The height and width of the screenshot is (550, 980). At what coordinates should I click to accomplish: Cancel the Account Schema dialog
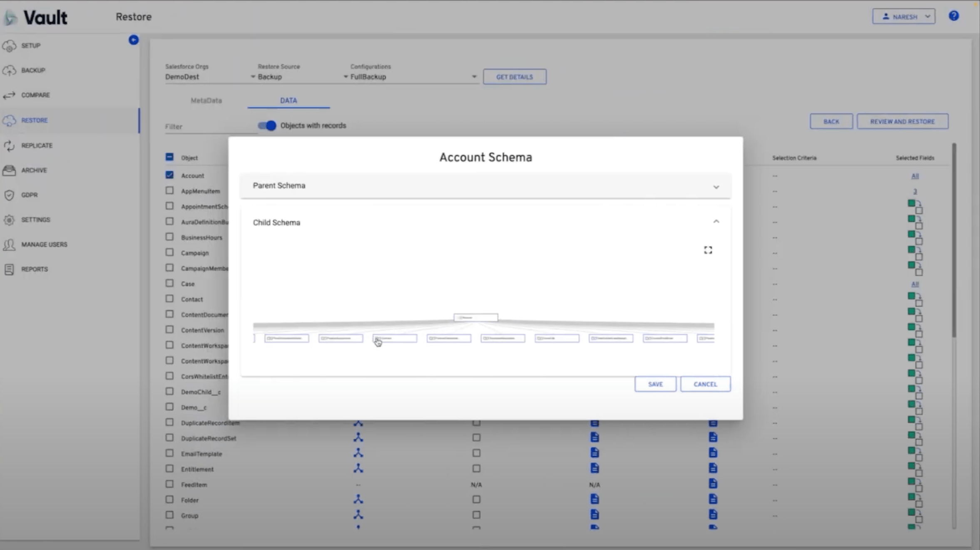tap(705, 384)
